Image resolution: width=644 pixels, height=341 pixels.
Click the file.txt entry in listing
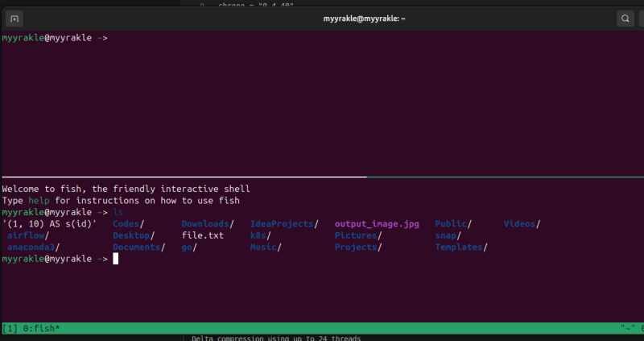pos(202,235)
